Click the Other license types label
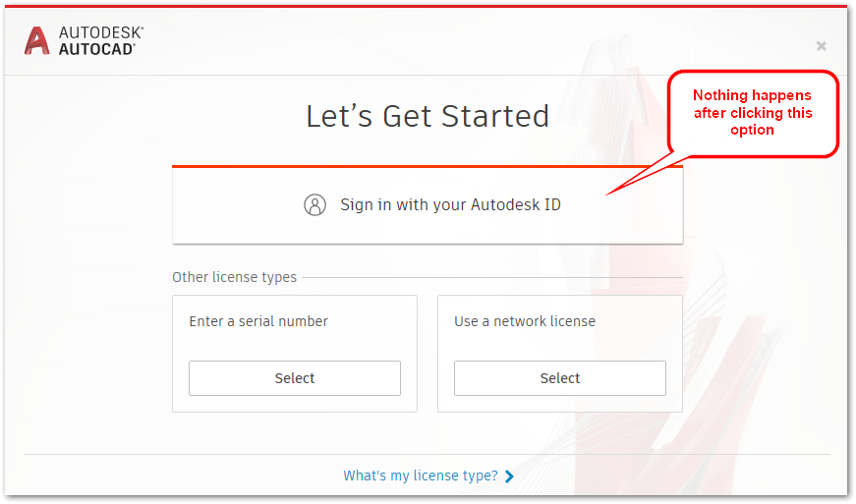 point(234,277)
